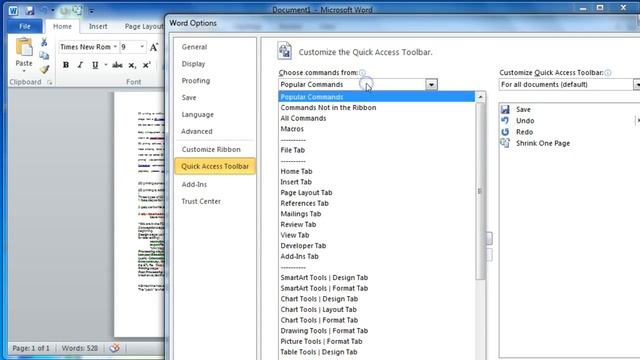Expand underline style dropdown arrow
Screen dimensions: 640x360
coord(106,65)
